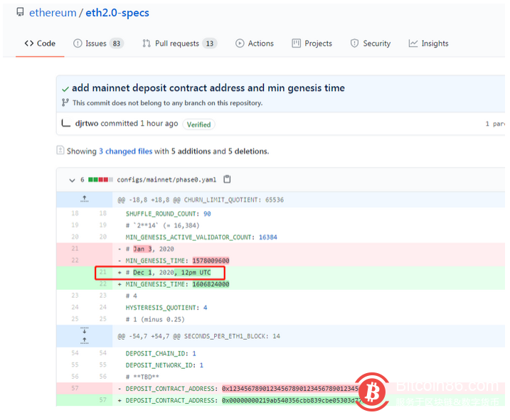510x420 pixels.
Task: Expand diff lines down above SECONDS_PER_ETH1_BLOCK
Action: coord(84,330)
